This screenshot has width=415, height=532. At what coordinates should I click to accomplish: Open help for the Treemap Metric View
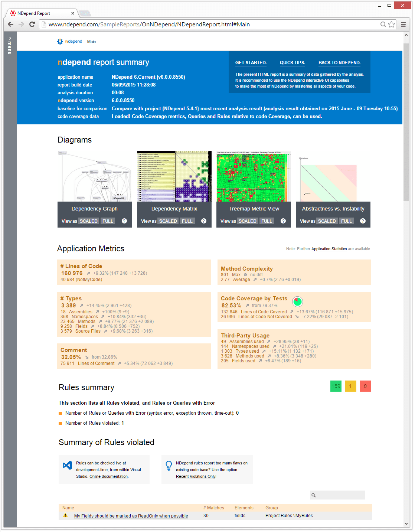click(283, 221)
